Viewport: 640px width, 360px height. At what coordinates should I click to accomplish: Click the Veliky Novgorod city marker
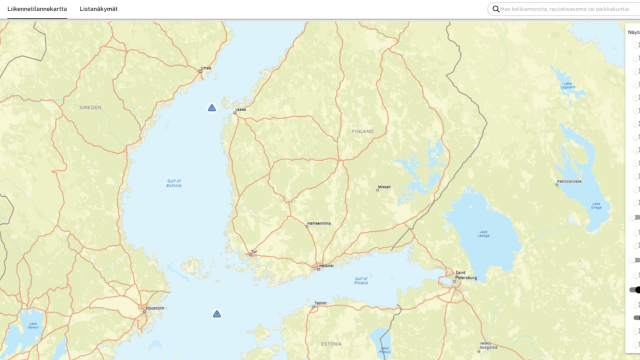coord(478,351)
